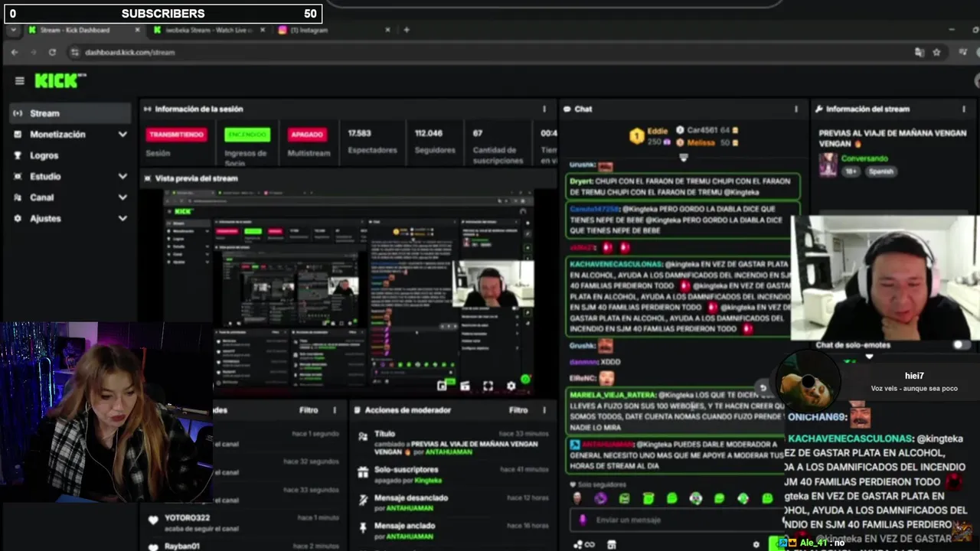This screenshot has width=980, height=551.
Task: Click the ENCENDIDO badge
Action: [x=247, y=134]
